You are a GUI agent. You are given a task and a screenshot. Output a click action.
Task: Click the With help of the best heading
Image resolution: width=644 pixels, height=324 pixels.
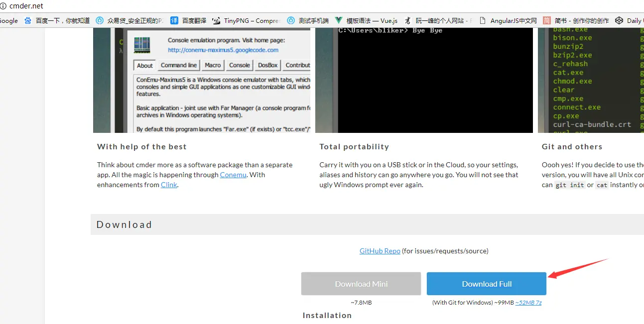(x=142, y=146)
